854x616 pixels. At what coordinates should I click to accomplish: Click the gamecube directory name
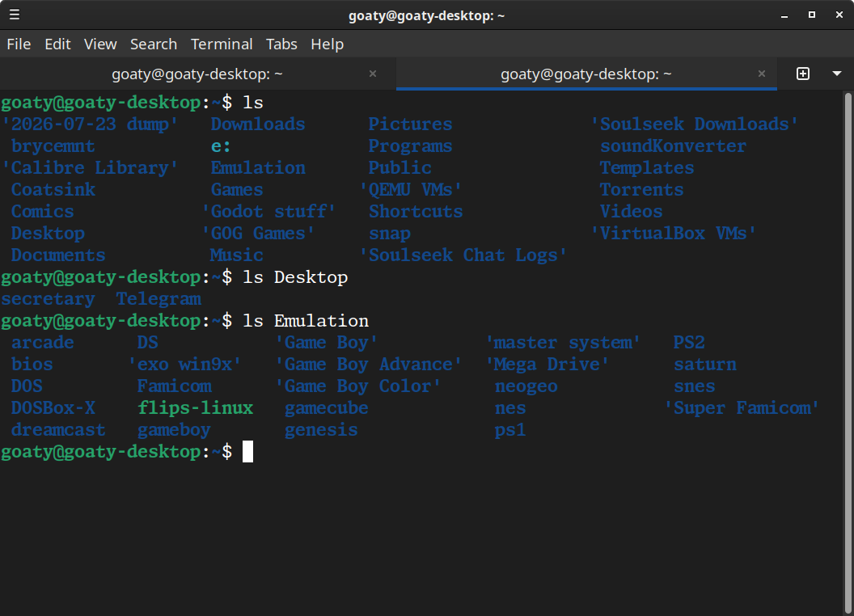[x=326, y=407]
